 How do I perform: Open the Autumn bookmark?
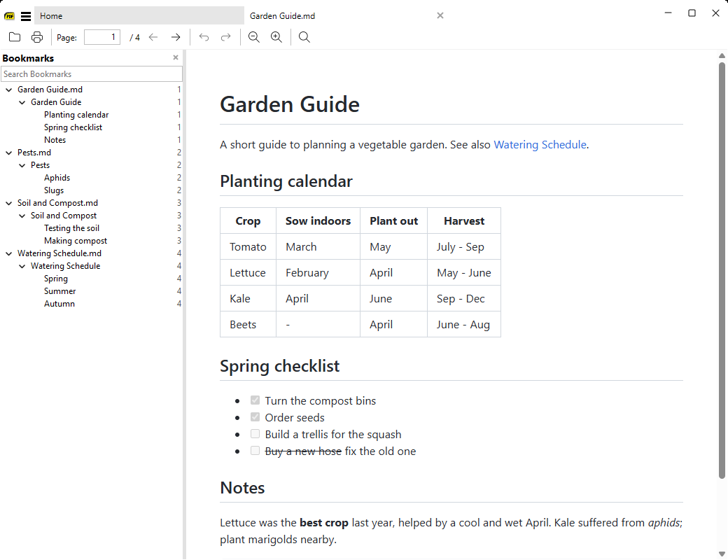pyautogui.click(x=59, y=304)
